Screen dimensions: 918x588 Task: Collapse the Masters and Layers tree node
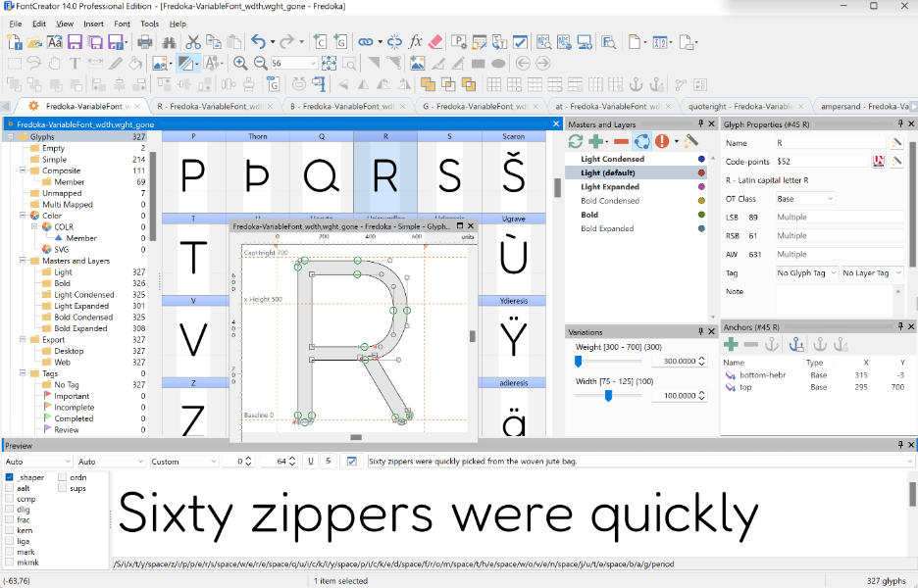[21, 261]
